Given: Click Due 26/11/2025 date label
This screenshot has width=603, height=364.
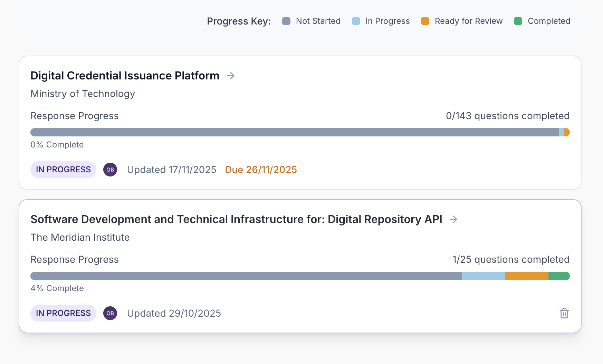Looking at the screenshot, I should [261, 170].
